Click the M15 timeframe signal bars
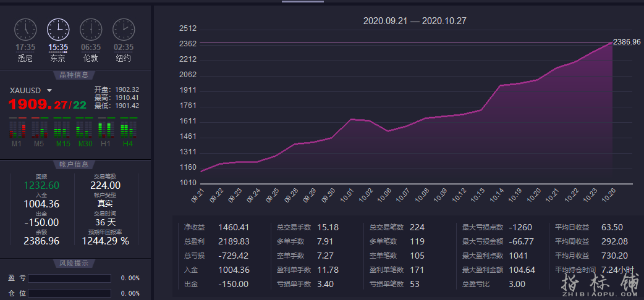 [x=61, y=128]
